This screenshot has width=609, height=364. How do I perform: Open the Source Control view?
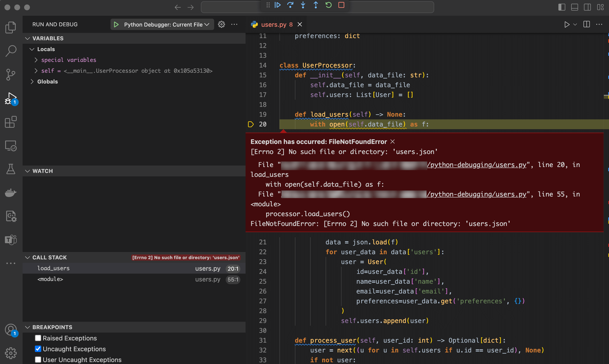[x=11, y=74]
